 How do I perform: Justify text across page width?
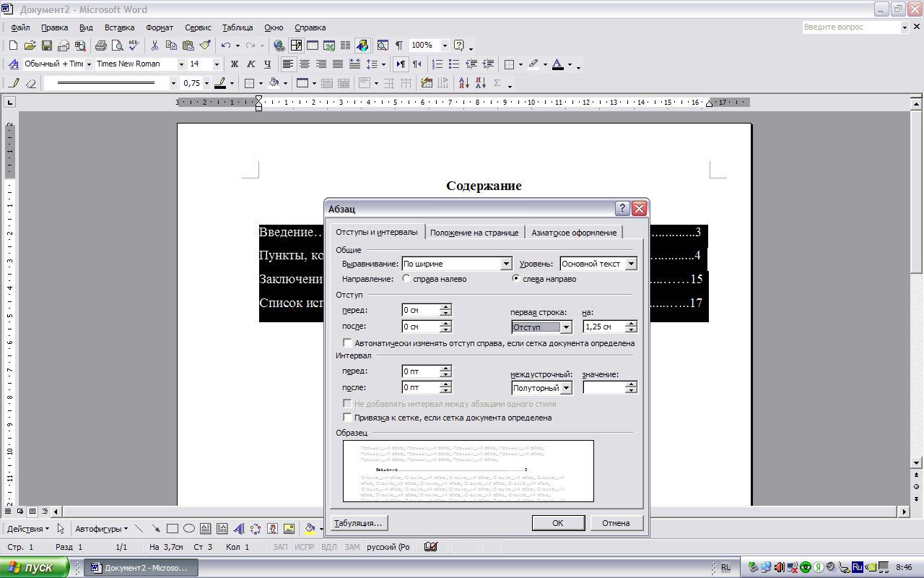point(338,64)
